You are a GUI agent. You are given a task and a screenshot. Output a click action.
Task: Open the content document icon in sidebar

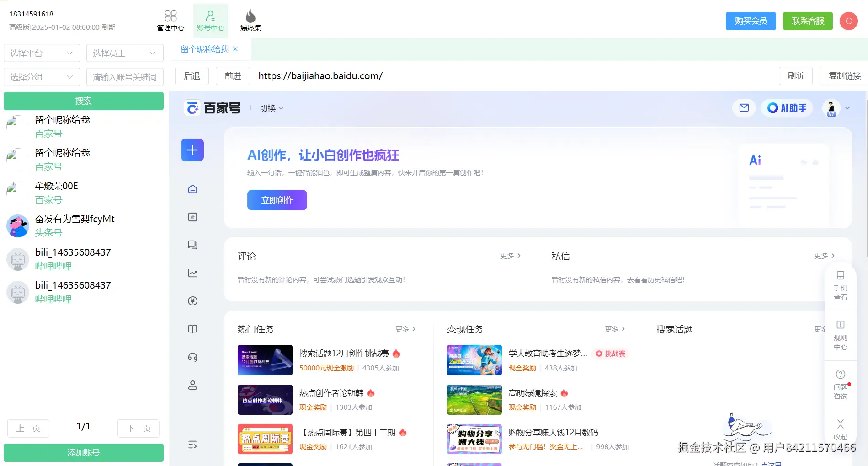click(x=193, y=217)
